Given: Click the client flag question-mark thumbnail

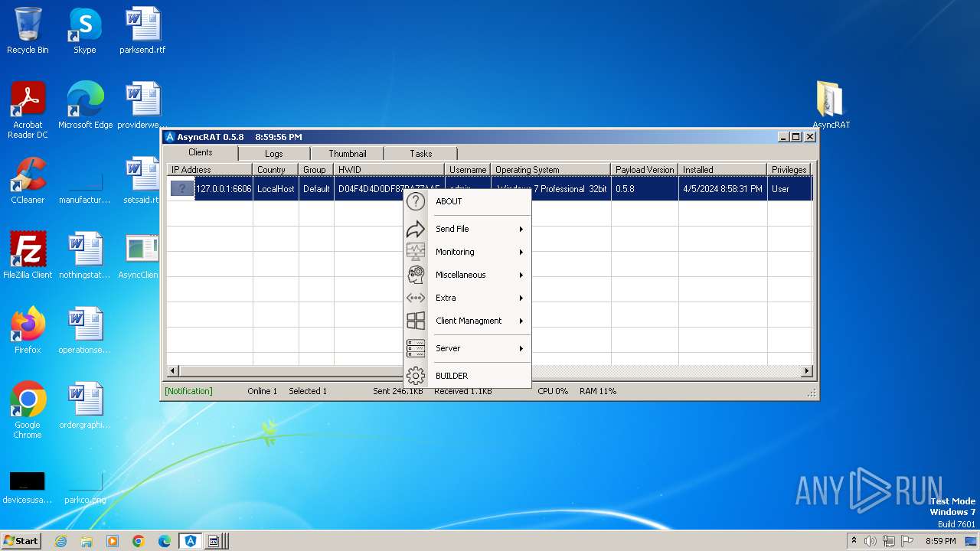Looking at the screenshot, I should click(182, 189).
